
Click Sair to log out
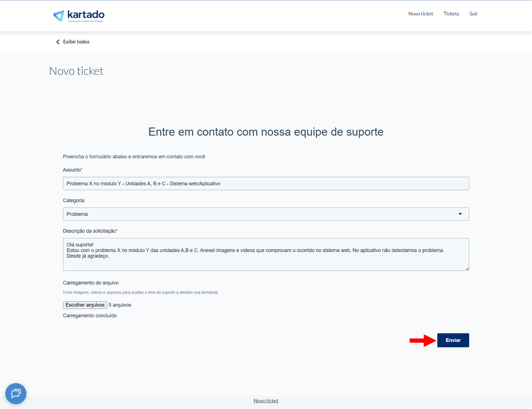(473, 14)
